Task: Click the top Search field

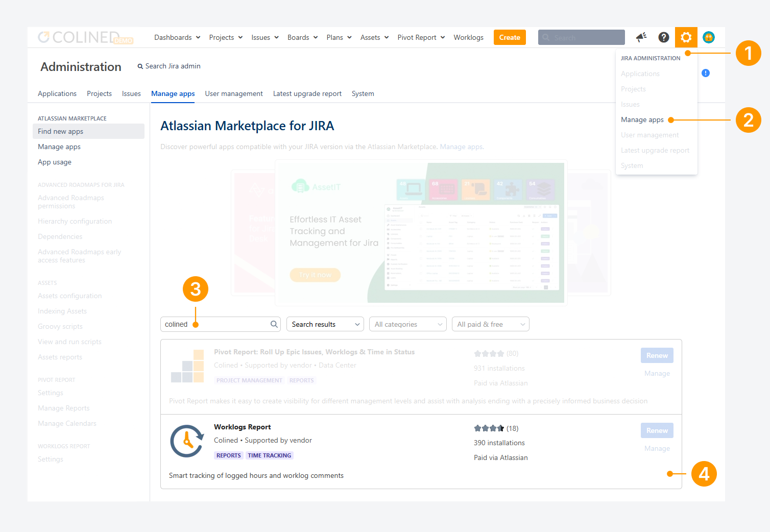Action: point(582,37)
